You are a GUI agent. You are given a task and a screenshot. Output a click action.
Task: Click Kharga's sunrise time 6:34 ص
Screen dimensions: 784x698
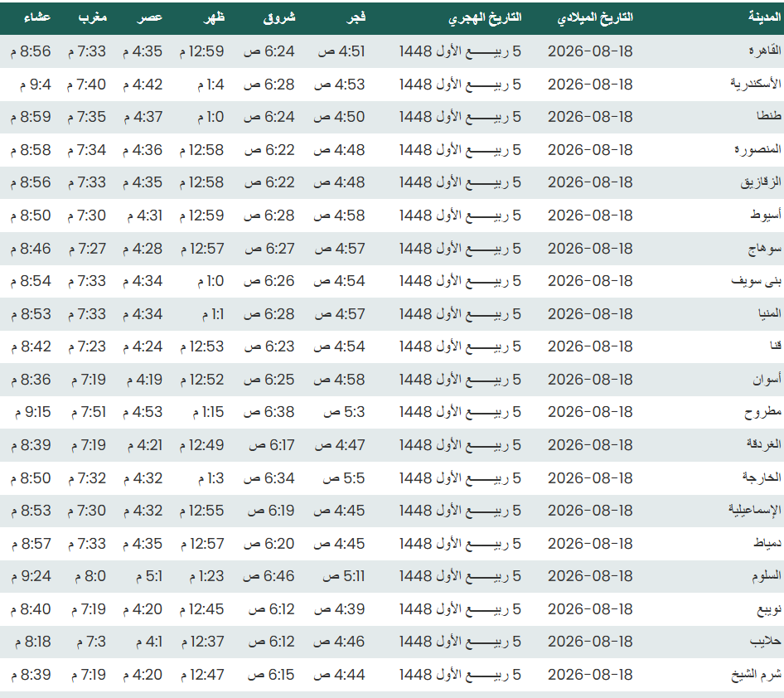pyautogui.click(x=269, y=478)
